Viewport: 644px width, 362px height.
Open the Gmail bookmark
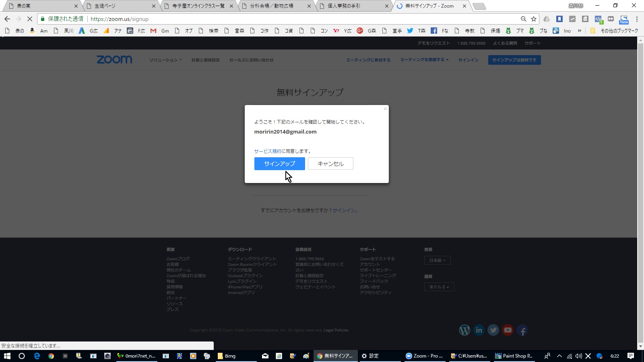pyautogui.click(x=160, y=31)
